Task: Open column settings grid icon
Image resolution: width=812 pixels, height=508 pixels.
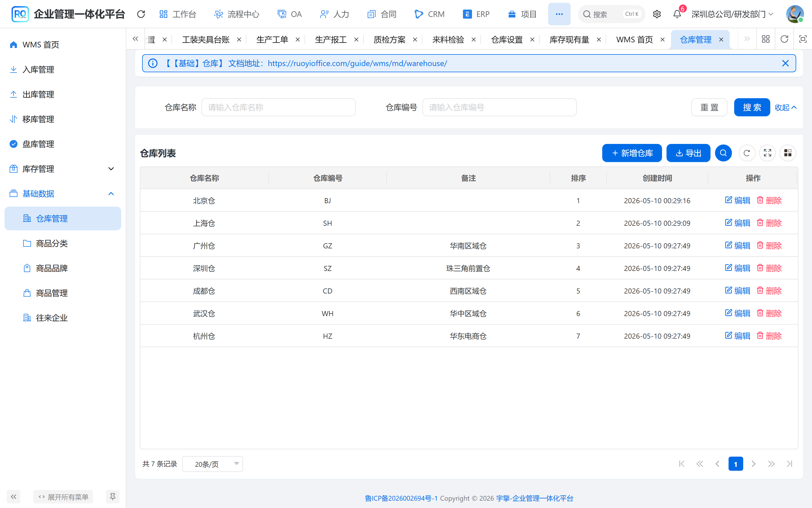Action: 787,153
